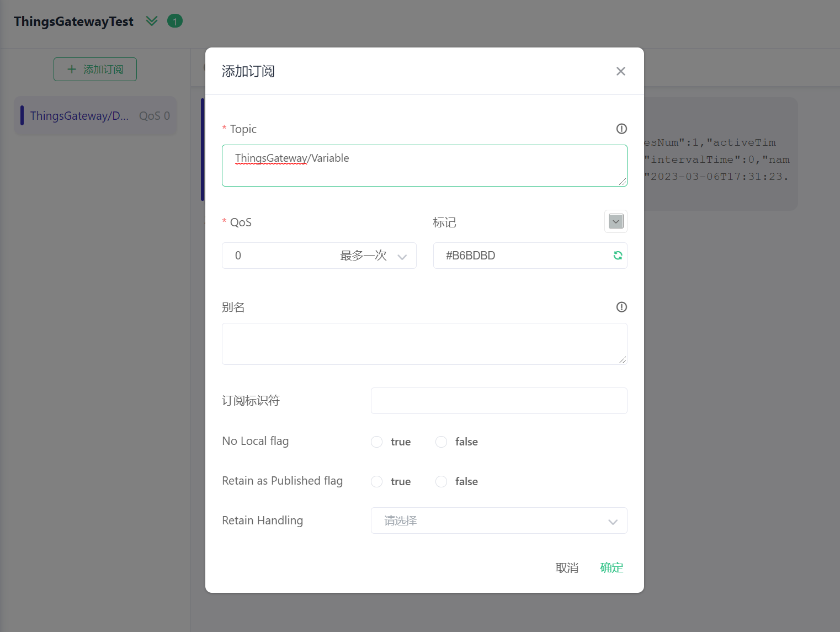Set Retain as Published flag to false

click(x=442, y=482)
